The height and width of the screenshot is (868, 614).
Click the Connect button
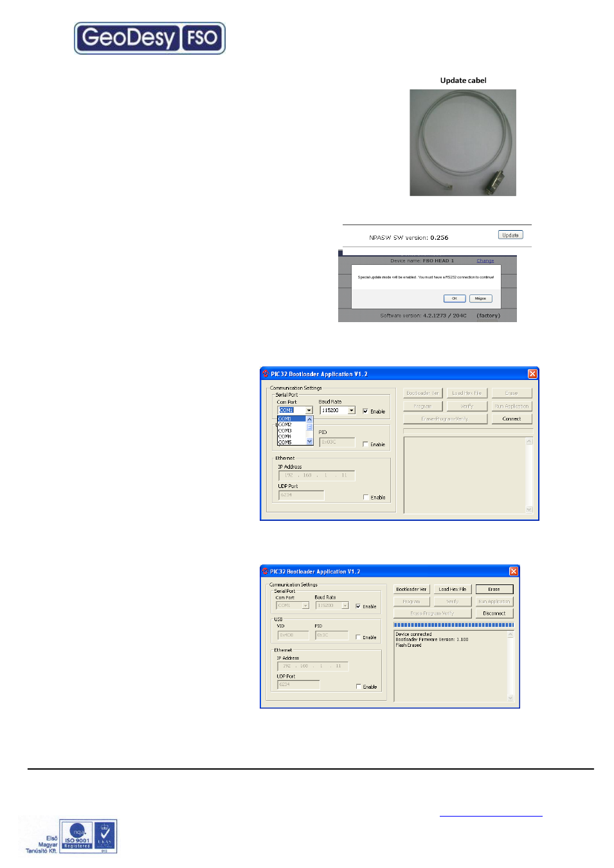pos(512,419)
